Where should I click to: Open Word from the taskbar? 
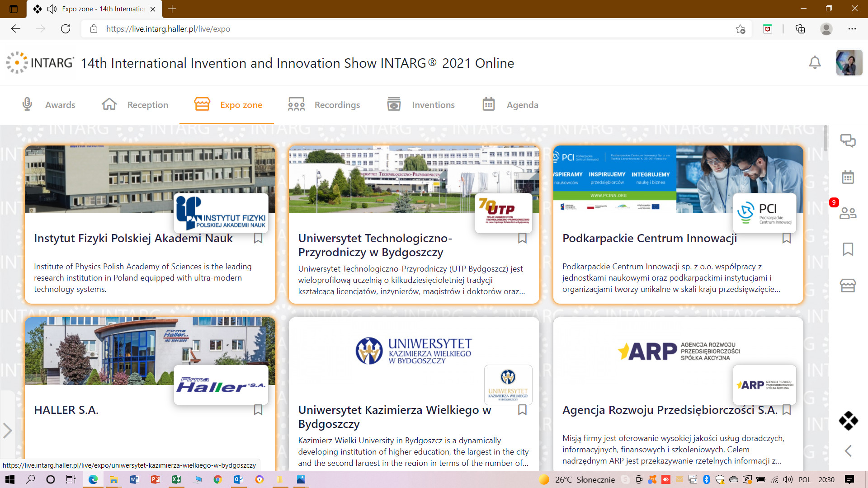click(134, 479)
